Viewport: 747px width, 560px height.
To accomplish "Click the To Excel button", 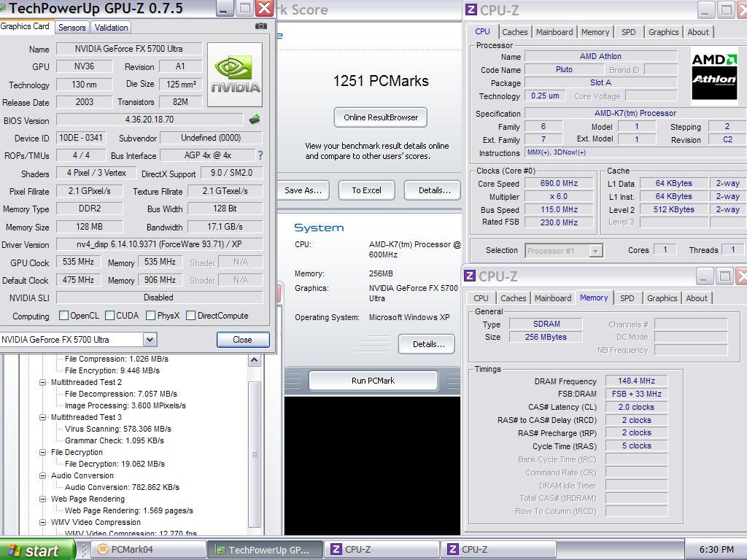I will click(366, 190).
